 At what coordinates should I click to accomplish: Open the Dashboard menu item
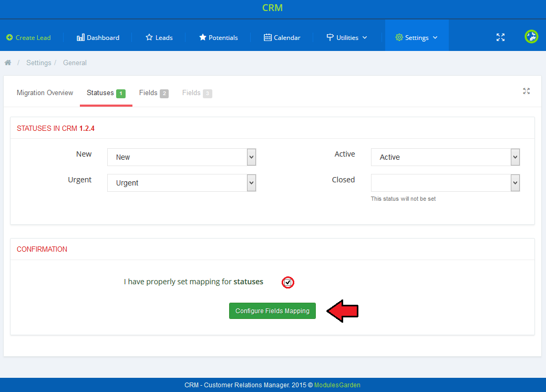98,38
